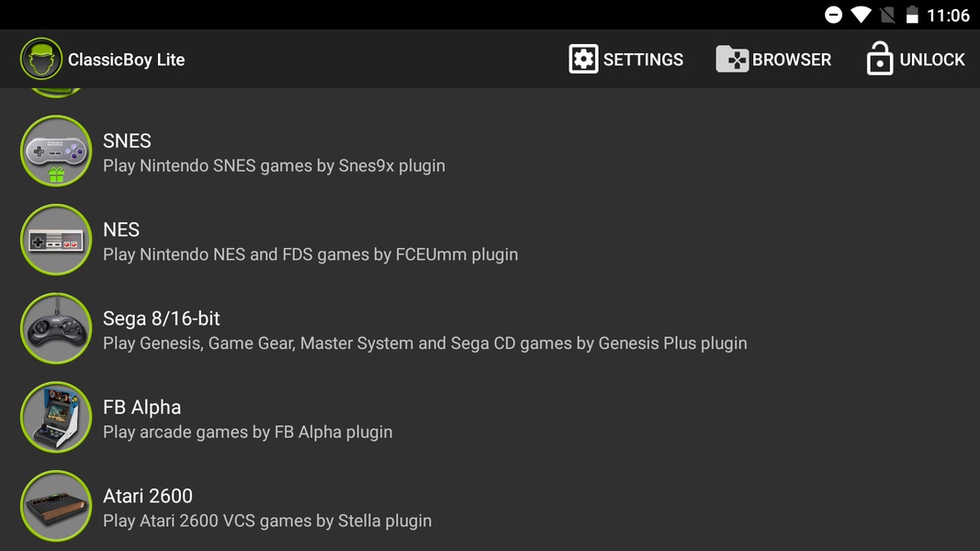Tap the Unlock padlock icon
980x551 pixels.
(879, 60)
